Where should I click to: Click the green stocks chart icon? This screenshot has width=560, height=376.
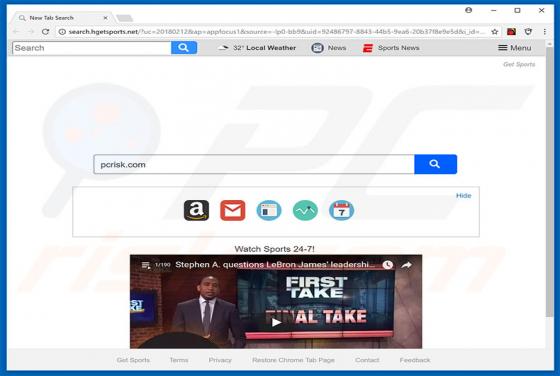tap(305, 210)
